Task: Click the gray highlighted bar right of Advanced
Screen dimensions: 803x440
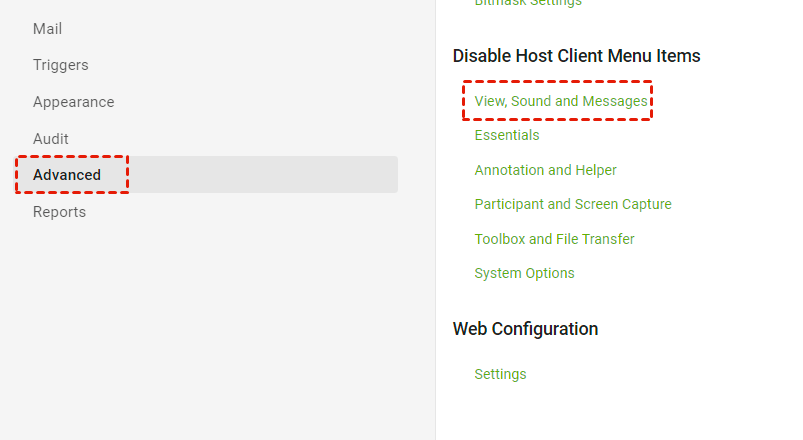Action: [x=260, y=175]
